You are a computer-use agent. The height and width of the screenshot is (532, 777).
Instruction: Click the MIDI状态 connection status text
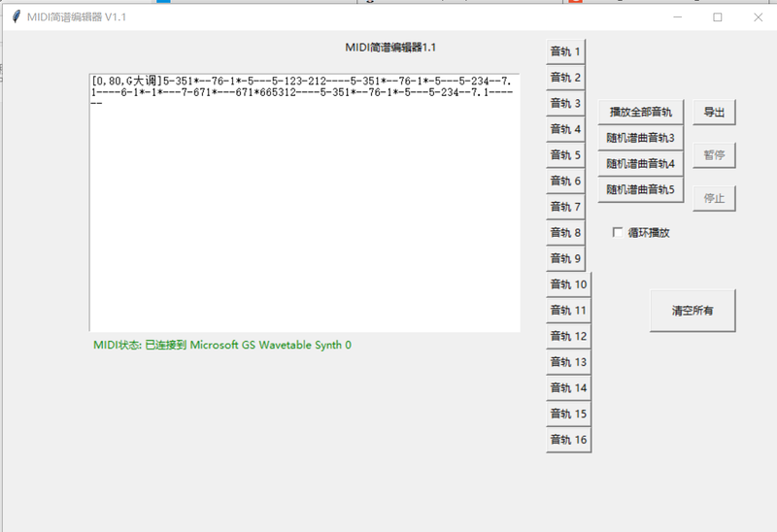[x=222, y=345]
